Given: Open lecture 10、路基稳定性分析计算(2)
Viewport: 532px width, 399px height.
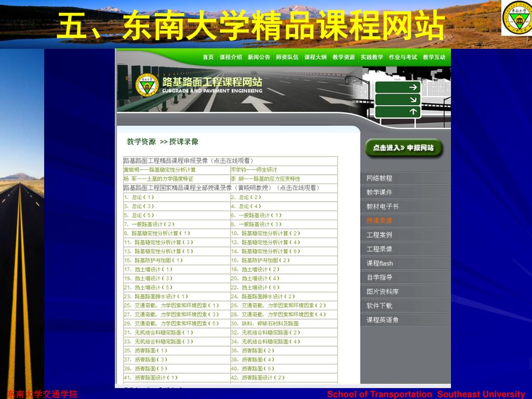Looking at the screenshot, I should click(265, 233).
